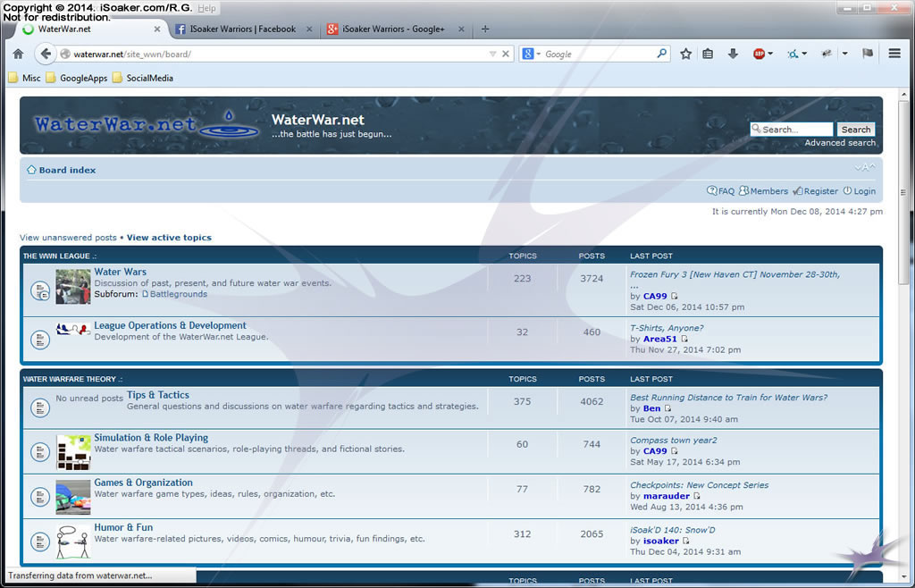View latest post icon next to isoaker

(685, 541)
